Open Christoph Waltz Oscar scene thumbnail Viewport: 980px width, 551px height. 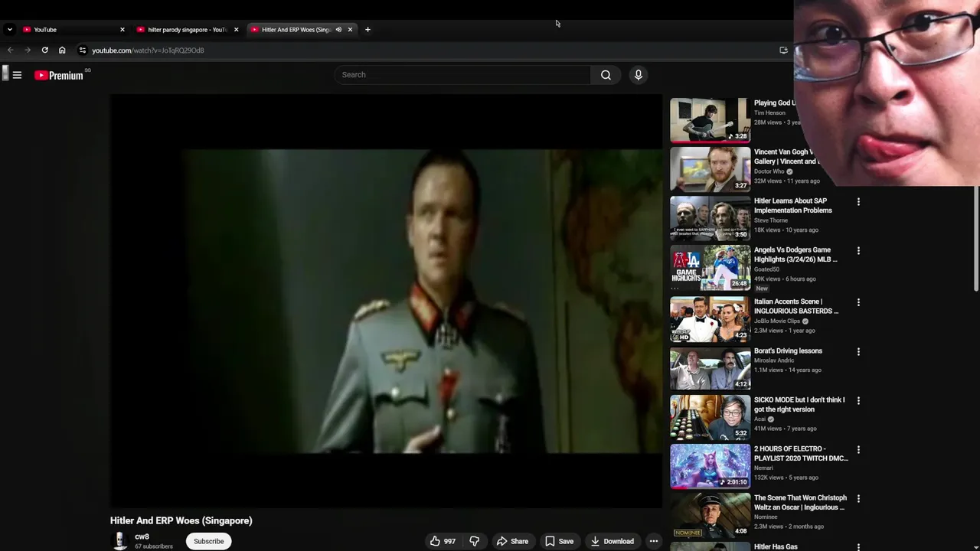pyautogui.click(x=710, y=515)
